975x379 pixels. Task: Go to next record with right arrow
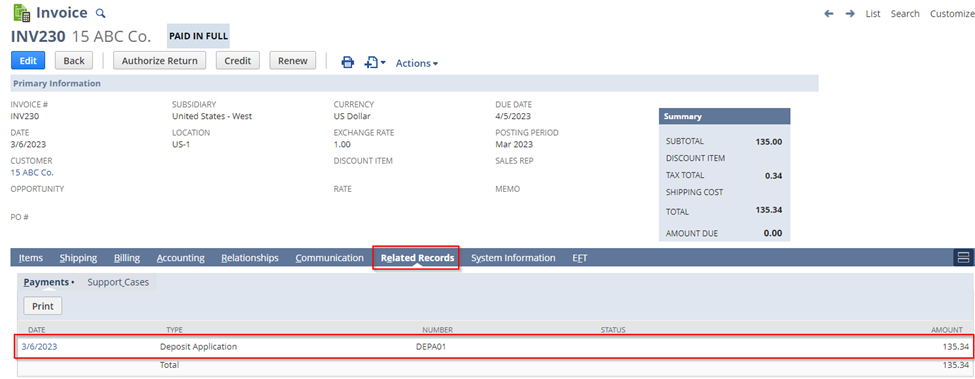(x=849, y=14)
